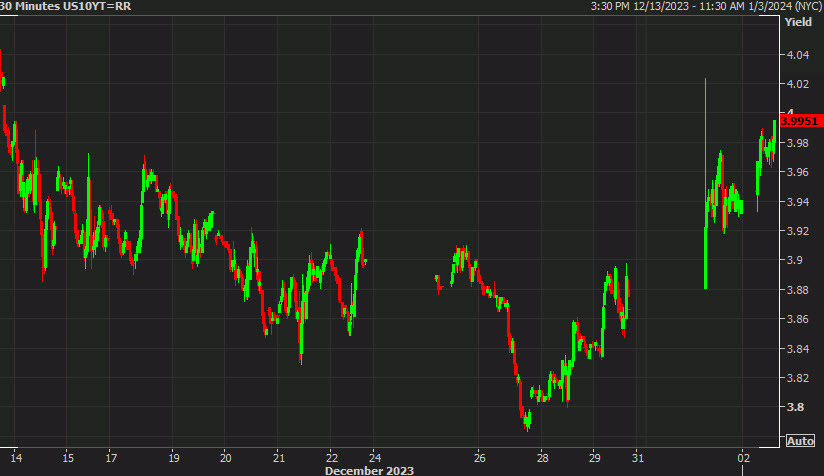Image resolution: width=824 pixels, height=476 pixels.
Task: Click date label 21 on time axis
Action: point(279,458)
